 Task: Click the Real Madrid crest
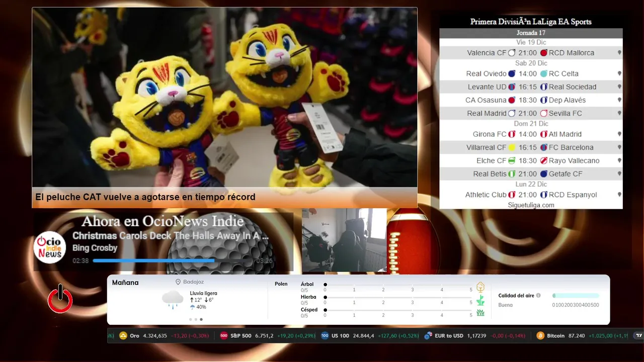pyautogui.click(x=512, y=113)
